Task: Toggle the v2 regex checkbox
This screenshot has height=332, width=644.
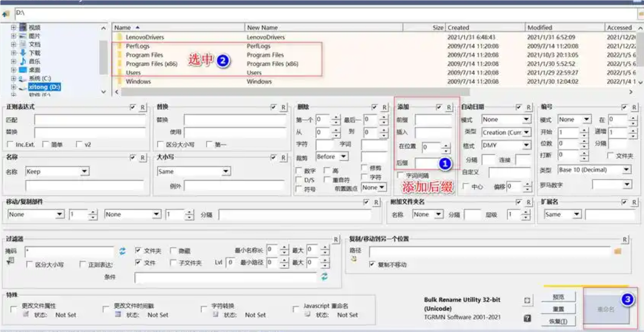Action: 80,144
